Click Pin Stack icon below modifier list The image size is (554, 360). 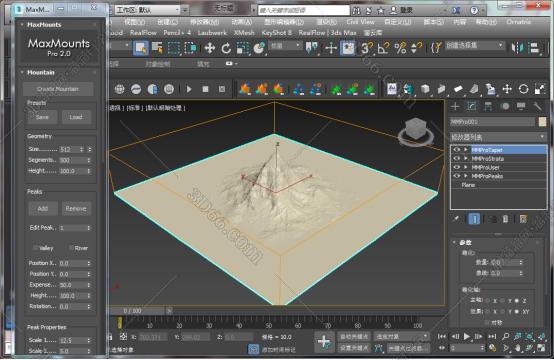coord(456,219)
